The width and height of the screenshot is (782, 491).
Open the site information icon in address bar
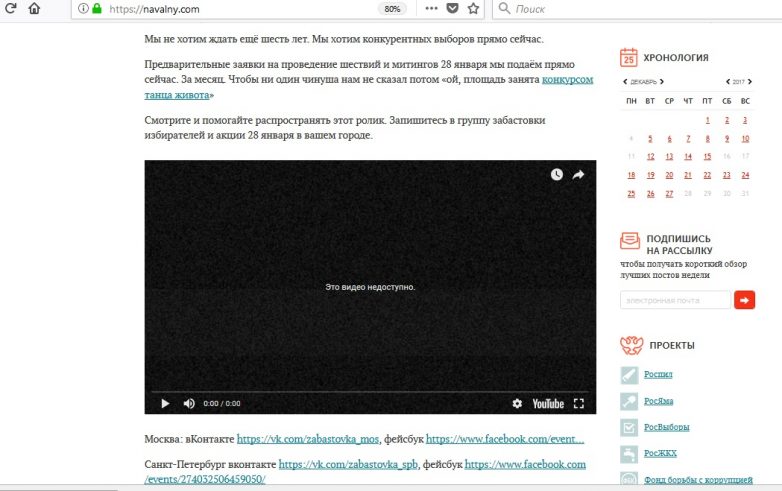[x=82, y=9]
